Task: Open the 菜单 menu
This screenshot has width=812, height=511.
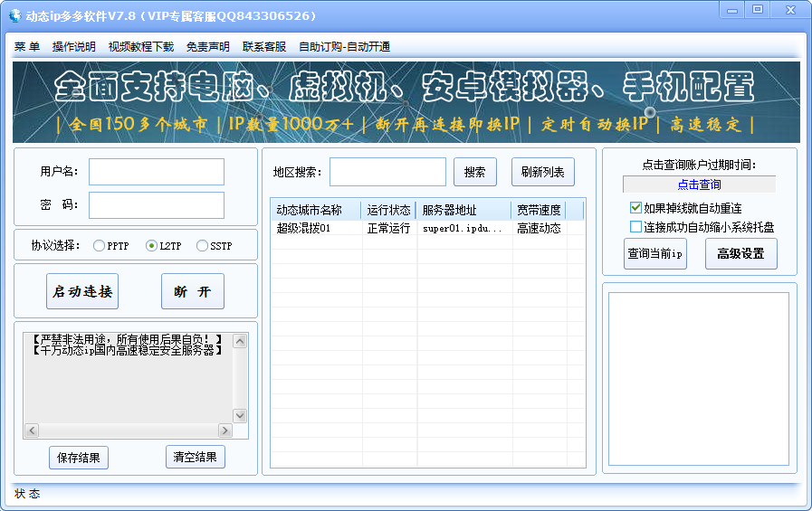Action: [x=27, y=46]
